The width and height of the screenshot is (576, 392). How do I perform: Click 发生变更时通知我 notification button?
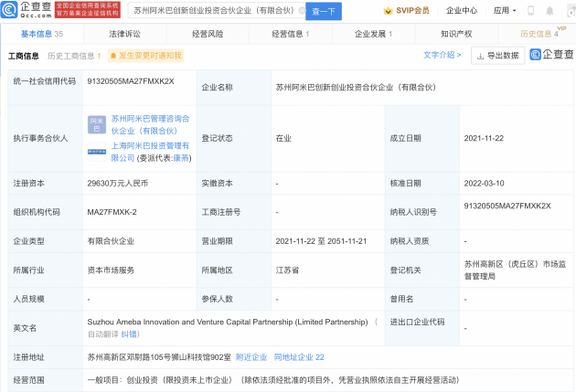(146, 56)
